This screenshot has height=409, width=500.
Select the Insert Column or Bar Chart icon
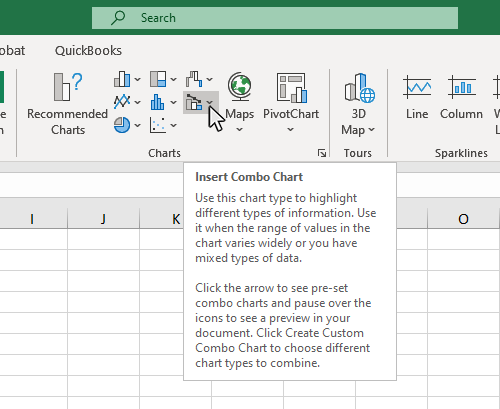tap(122, 79)
